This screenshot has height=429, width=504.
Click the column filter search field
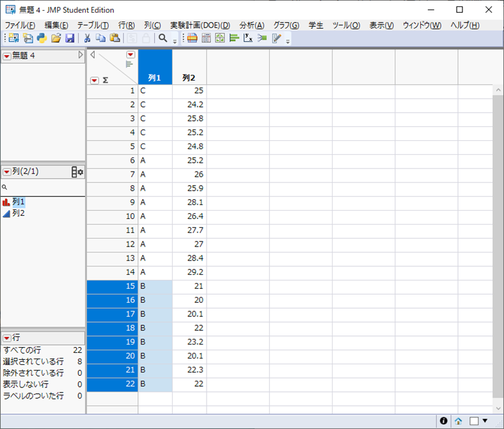(45, 188)
